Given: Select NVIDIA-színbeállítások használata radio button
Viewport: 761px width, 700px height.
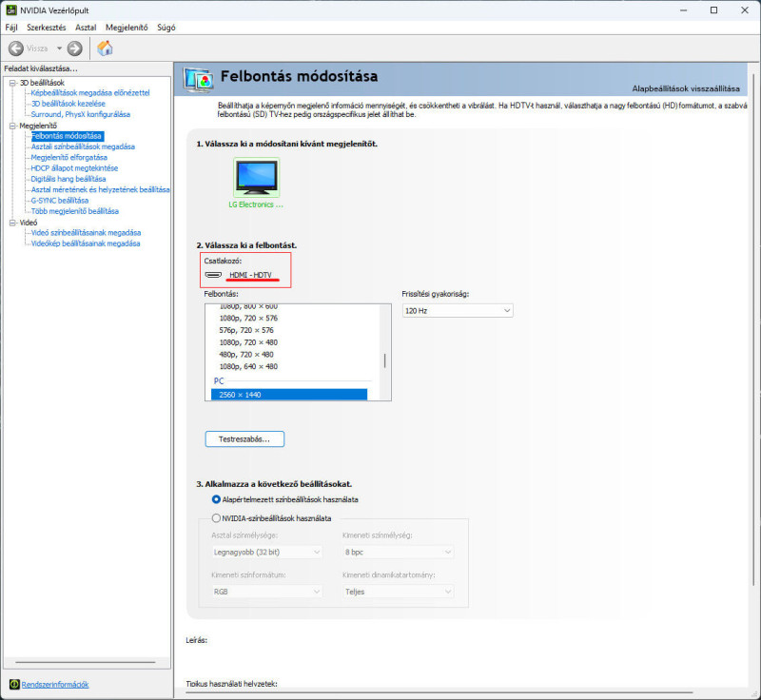Looking at the screenshot, I should tap(217, 518).
